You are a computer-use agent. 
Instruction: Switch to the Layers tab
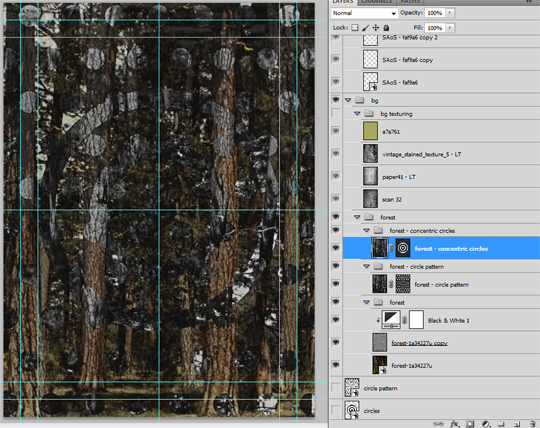point(343,2)
